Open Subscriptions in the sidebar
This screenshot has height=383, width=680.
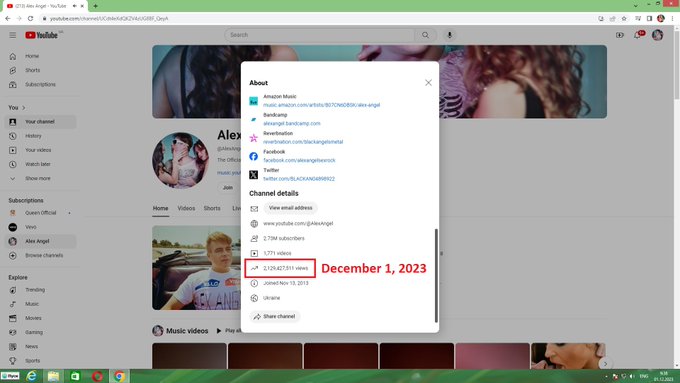[x=40, y=85]
